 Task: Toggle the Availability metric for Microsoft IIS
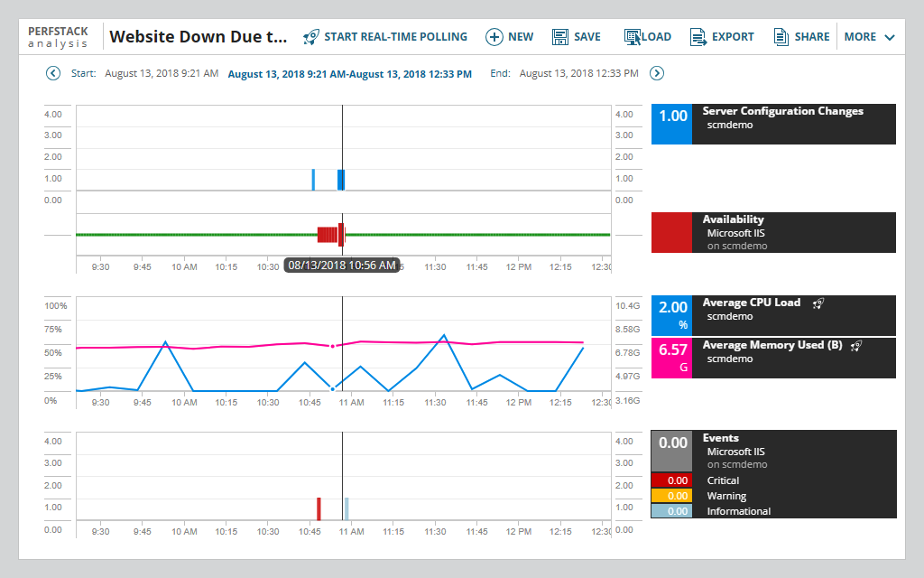pyautogui.click(x=773, y=232)
